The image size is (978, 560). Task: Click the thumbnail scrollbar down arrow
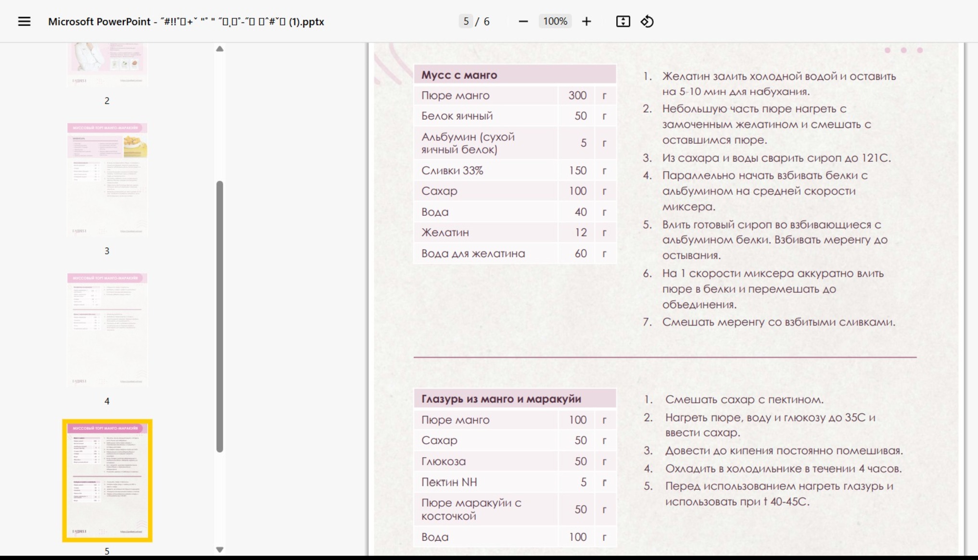[x=219, y=549]
